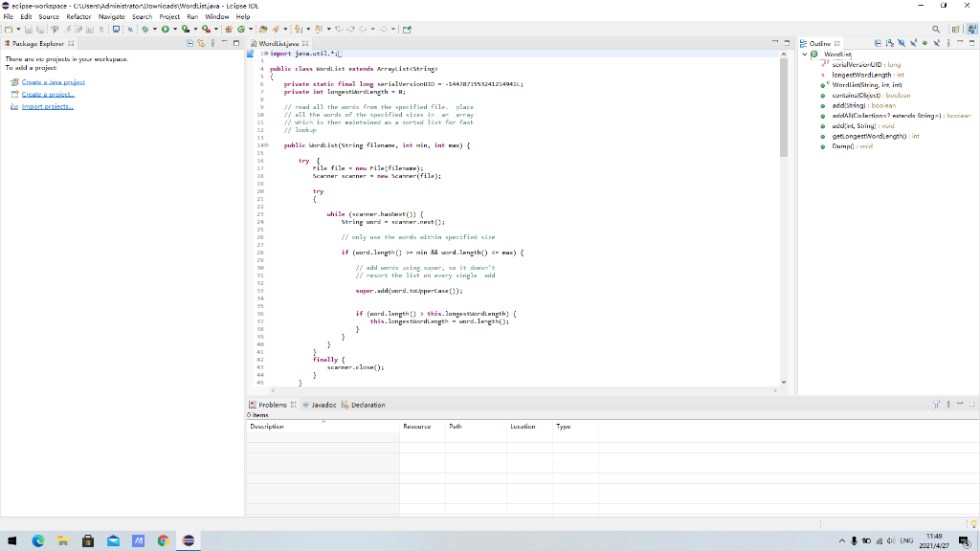Open Eclipse from the Windows taskbar
This screenshot has width=980, height=551.
[189, 540]
